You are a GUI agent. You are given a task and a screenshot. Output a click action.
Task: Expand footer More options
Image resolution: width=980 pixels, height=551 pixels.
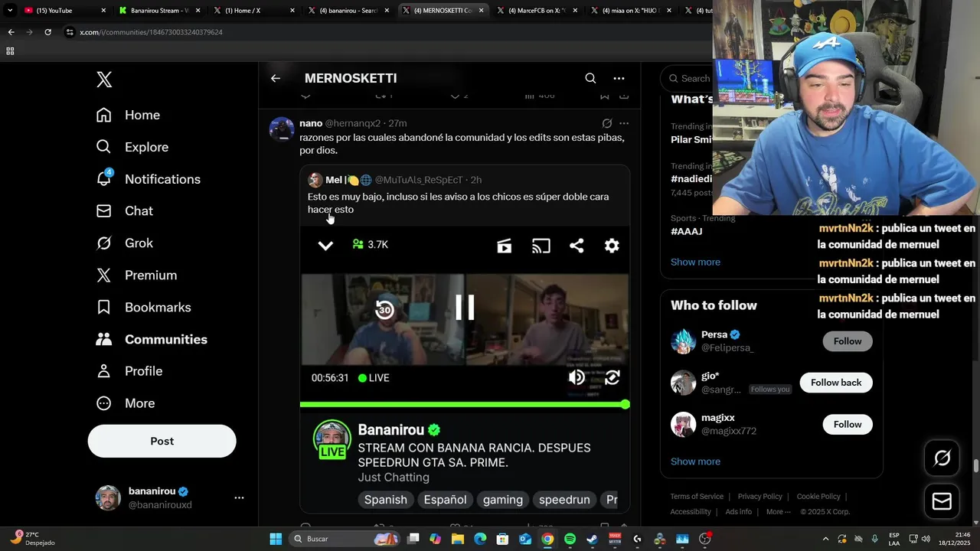778,512
